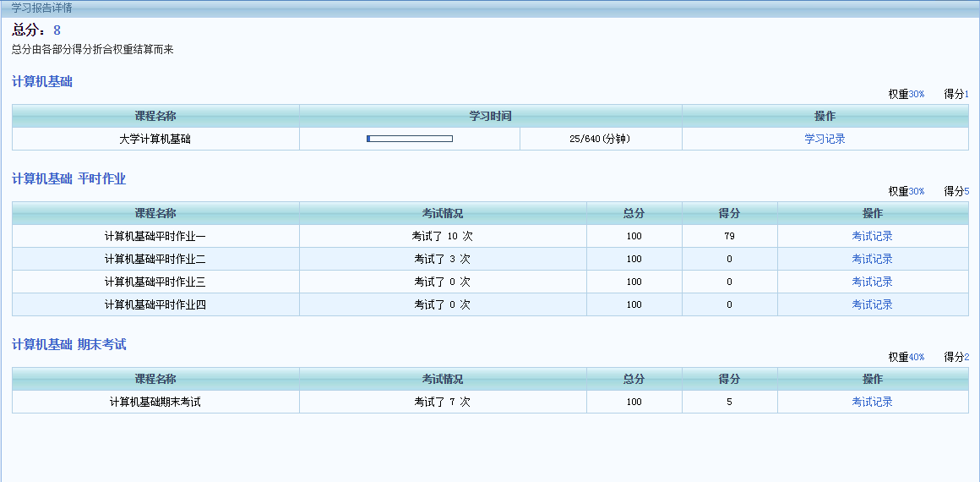Click the study time progress bar
The image size is (980, 482).
pos(410,139)
